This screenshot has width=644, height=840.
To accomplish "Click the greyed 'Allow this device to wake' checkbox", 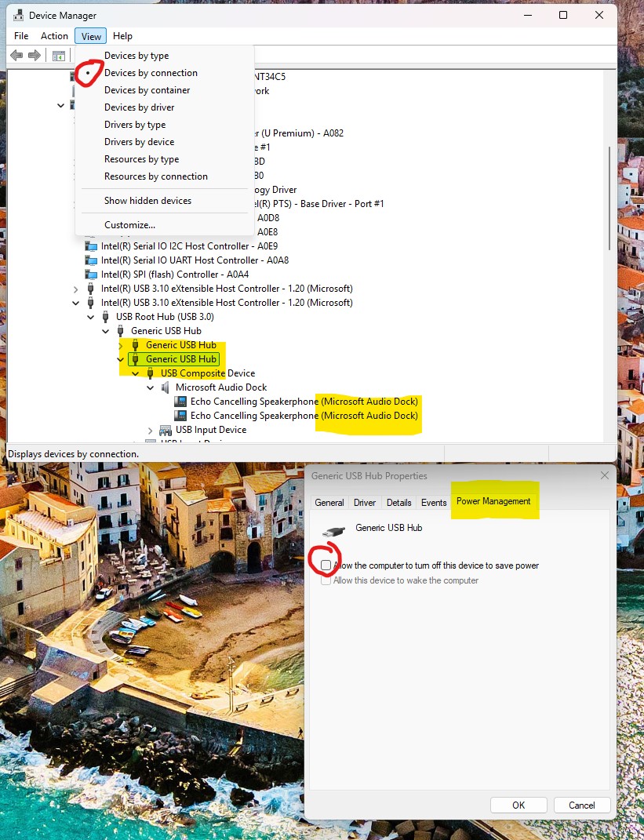I will point(326,580).
